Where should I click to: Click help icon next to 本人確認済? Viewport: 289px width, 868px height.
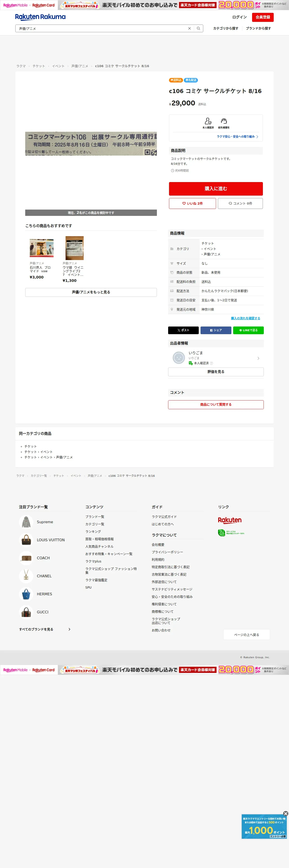coord(211,363)
